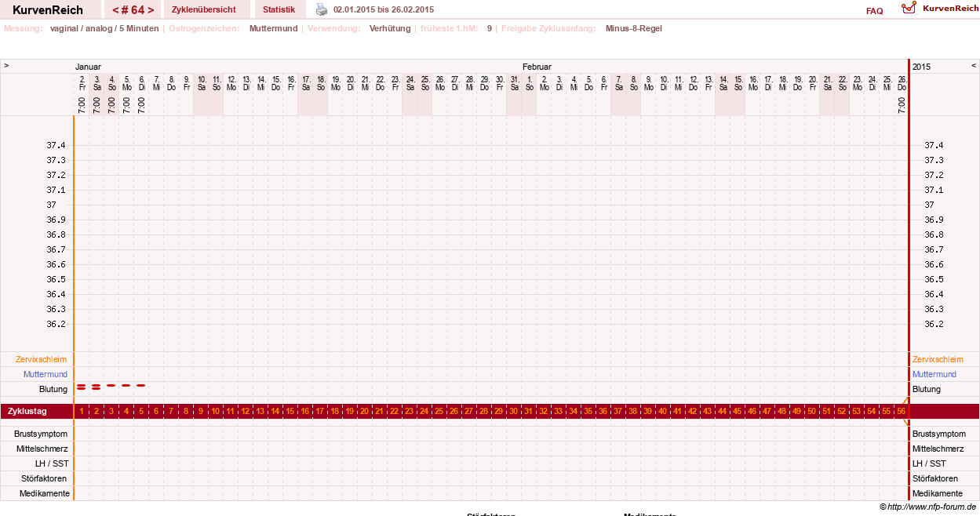The width and height of the screenshot is (980, 516).
Task: Select the right Medikamente row label
Action: [938, 493]
